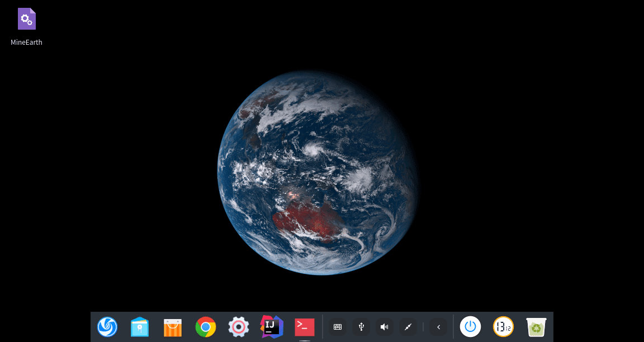
Task: Select the MineEarth file name label
Action: tap(26, 42)
